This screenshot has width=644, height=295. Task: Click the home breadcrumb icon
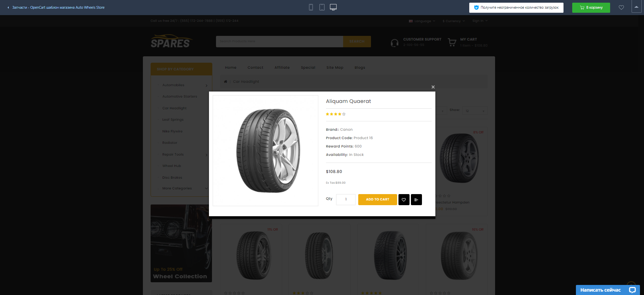click(225, 81)
